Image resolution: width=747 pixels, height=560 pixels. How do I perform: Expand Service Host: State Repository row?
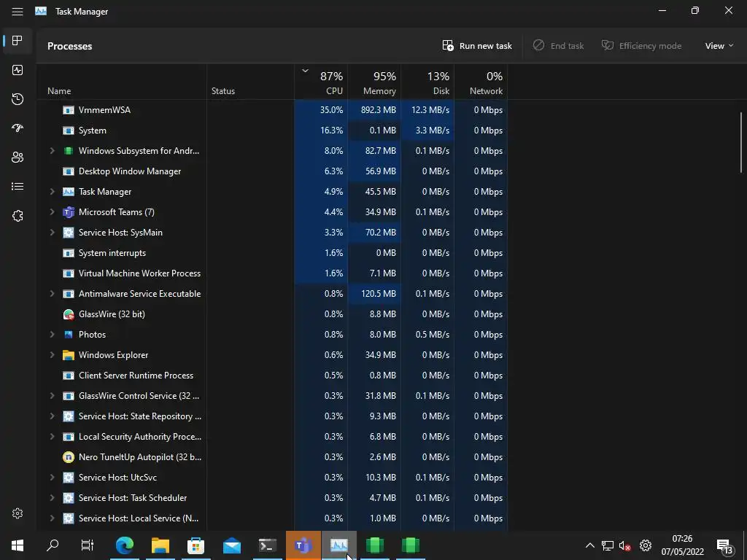(x=52, y=416)
